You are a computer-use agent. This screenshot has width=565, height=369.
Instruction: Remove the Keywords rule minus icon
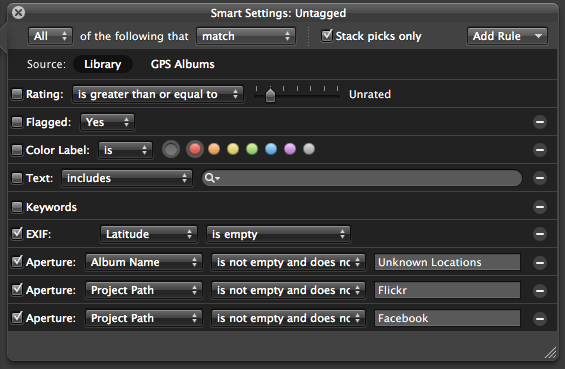pyautogui.click(x=539, y=207)
